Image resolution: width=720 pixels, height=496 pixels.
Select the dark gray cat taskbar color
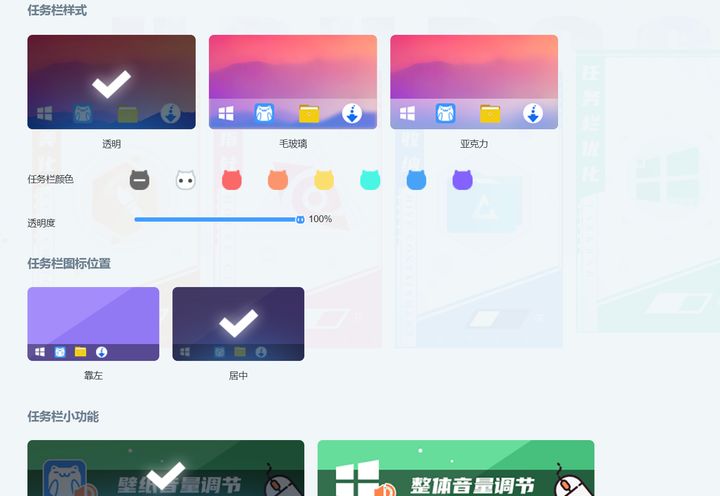[140, 180]
